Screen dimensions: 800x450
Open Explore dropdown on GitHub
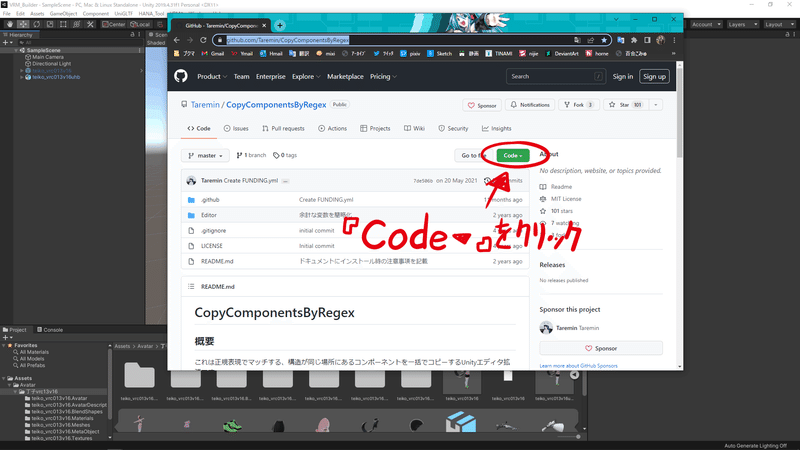pyautogui.click(x=306, y=77)
